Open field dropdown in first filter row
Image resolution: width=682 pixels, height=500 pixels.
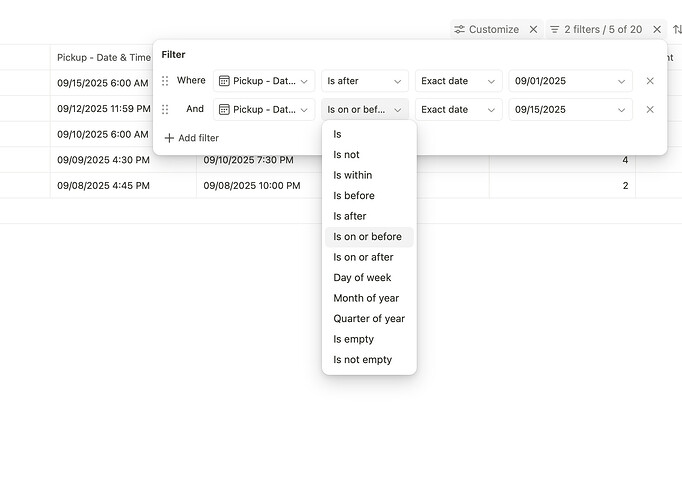coord(264,81)
